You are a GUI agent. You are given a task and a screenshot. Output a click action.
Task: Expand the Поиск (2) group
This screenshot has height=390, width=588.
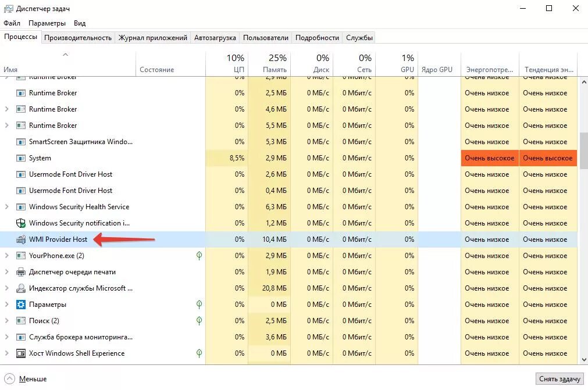click(x=7, y=321)
